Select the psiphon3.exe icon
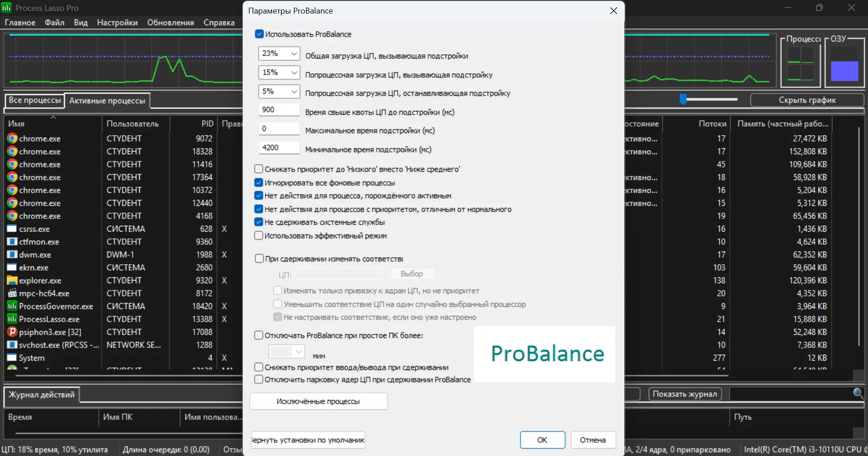Viewport: 868px width, 456px height. [x=12, y=332]
